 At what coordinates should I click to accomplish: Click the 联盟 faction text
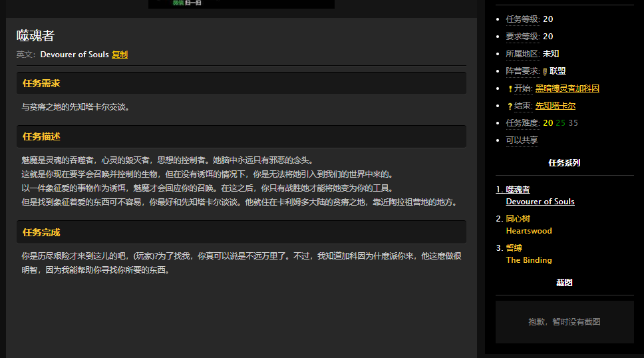click(558, 71)
